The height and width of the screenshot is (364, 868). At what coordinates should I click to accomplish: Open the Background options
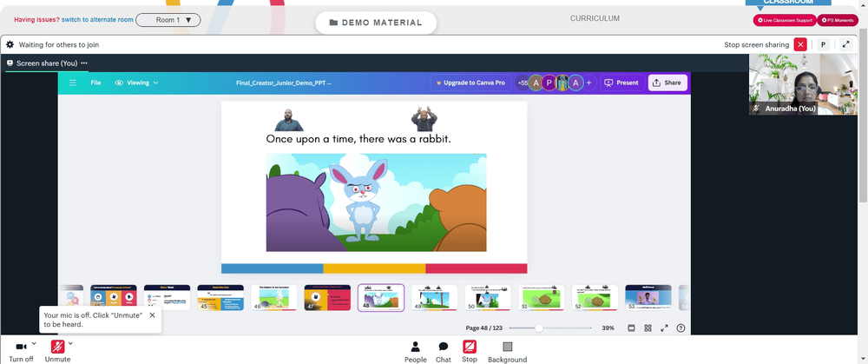507,352
